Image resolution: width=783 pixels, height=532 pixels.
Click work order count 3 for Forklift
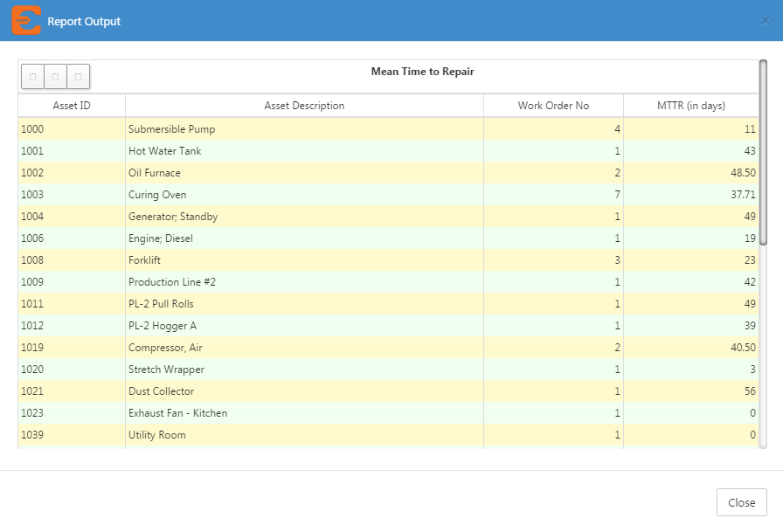(x=617, y=260)
